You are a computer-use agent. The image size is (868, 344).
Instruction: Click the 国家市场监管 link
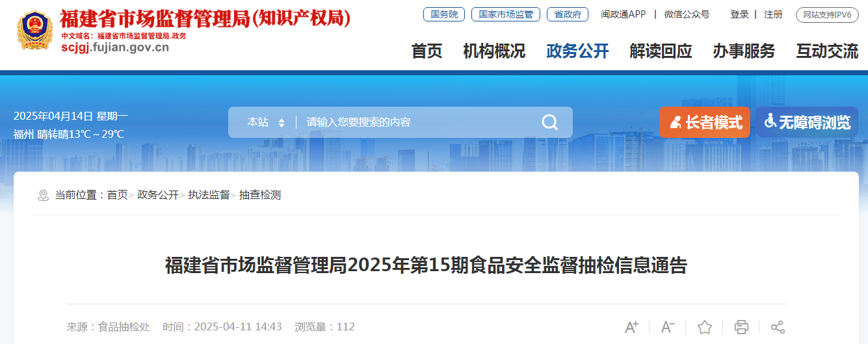click(506, 14)
